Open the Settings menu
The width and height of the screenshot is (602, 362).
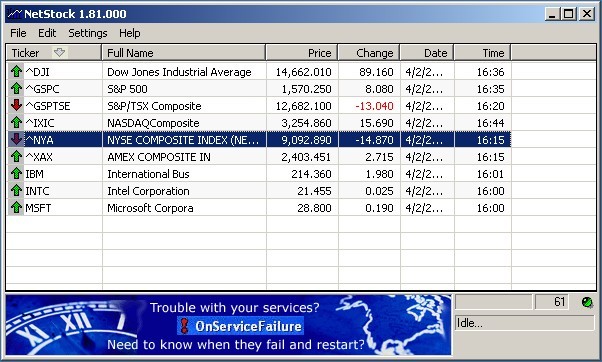click(x=88, y=33)
